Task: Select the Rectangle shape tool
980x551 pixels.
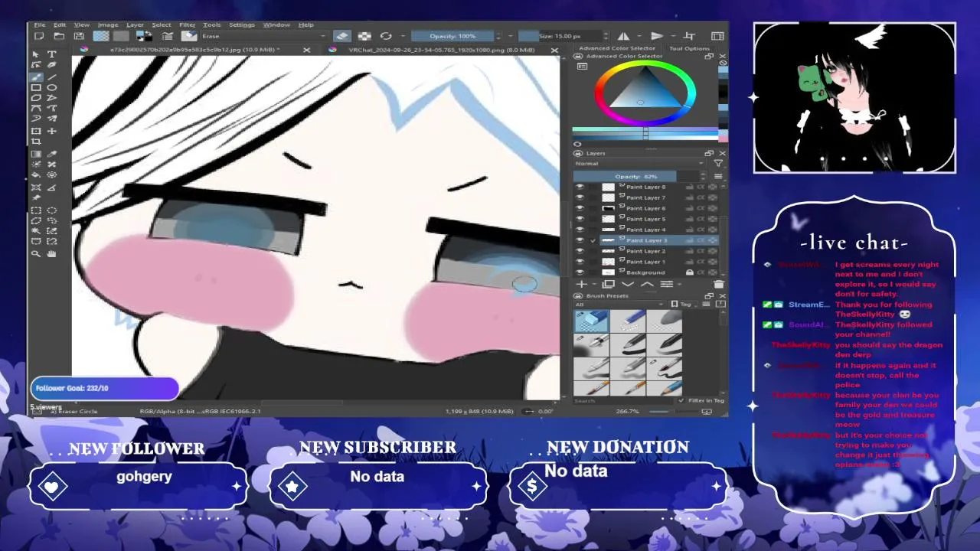Action: pos(36,87)
